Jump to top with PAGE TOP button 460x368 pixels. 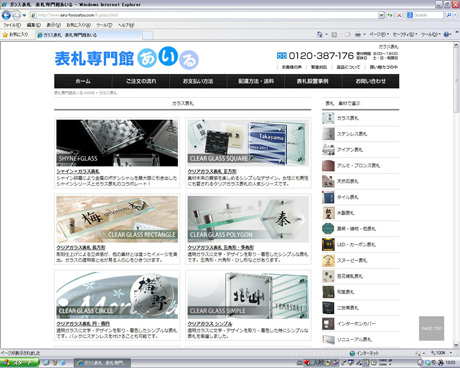coord(431,328)
